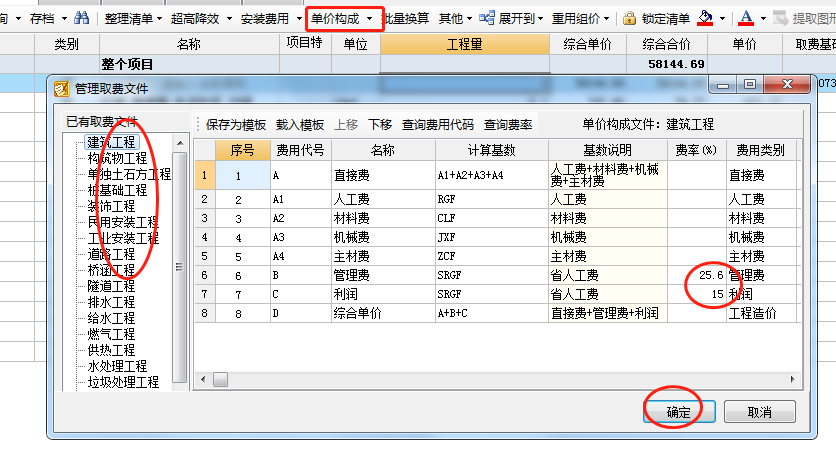Click the 提取图形 icon
This screenshot has width=836, height=456.
pos(781,18)
